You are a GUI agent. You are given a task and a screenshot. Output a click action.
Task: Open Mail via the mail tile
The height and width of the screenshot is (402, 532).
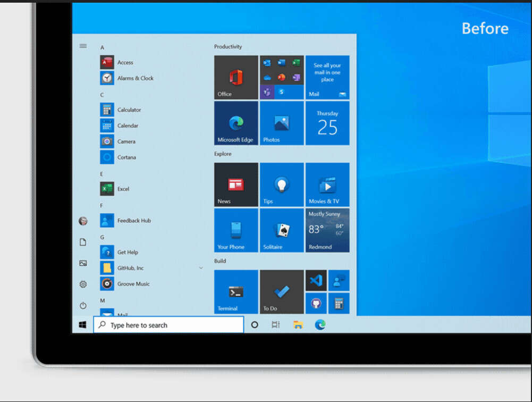pyautogui.click(x=327, y=77)
